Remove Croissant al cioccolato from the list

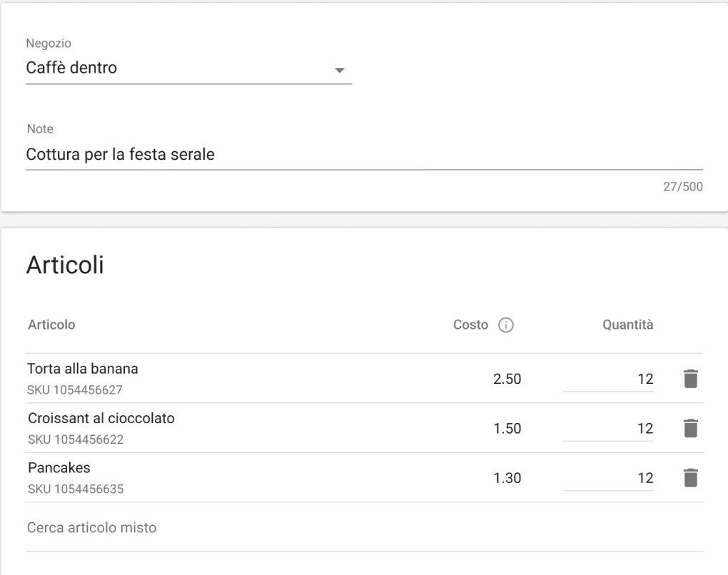[x=690, y=428]
